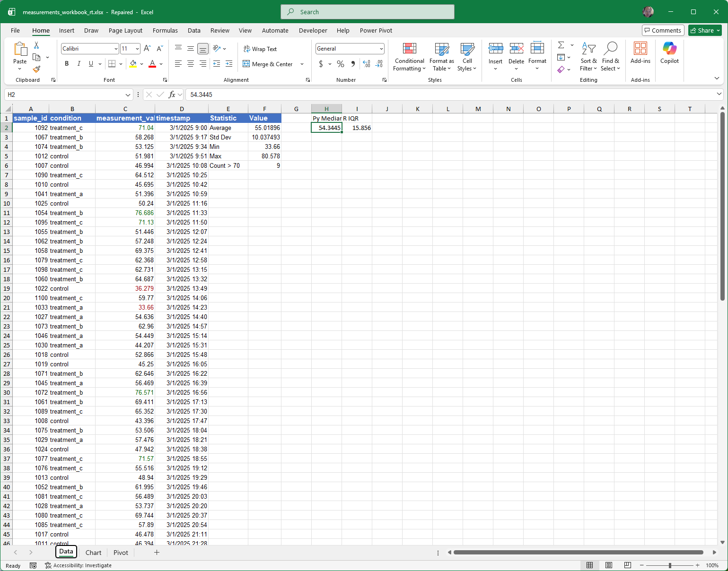Viewport: 728px width, 571px height.
Task: Open Find & Select button
Action: 610,57
